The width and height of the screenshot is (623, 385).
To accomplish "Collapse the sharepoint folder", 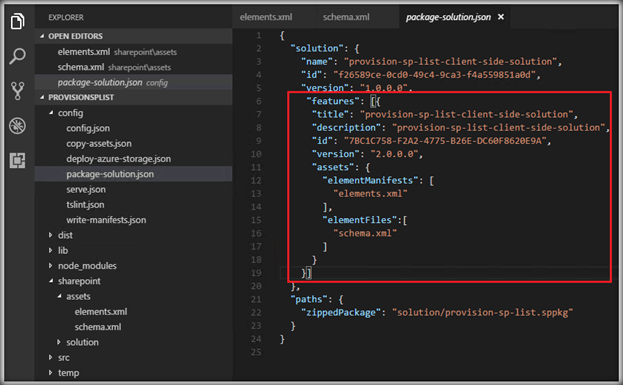I will coord(51,281).
